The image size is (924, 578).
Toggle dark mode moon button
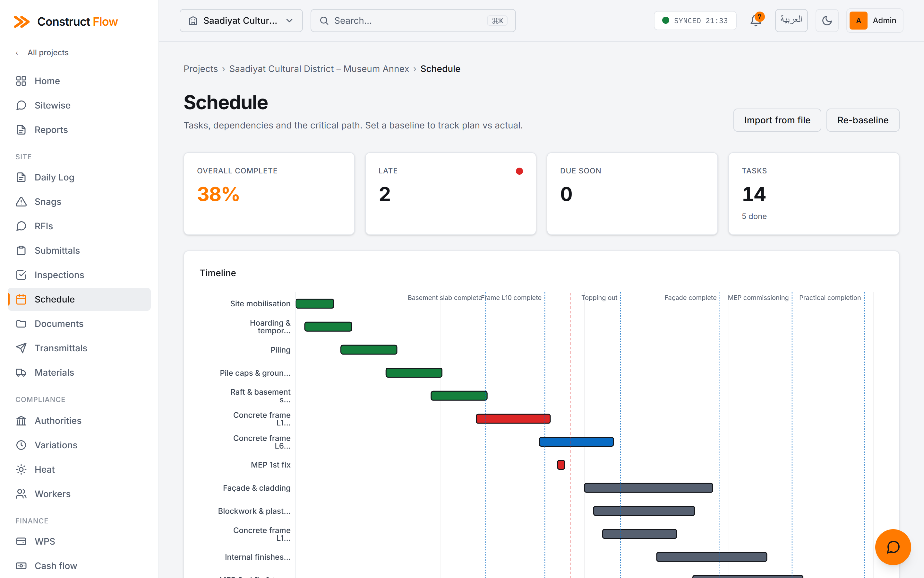827,21
